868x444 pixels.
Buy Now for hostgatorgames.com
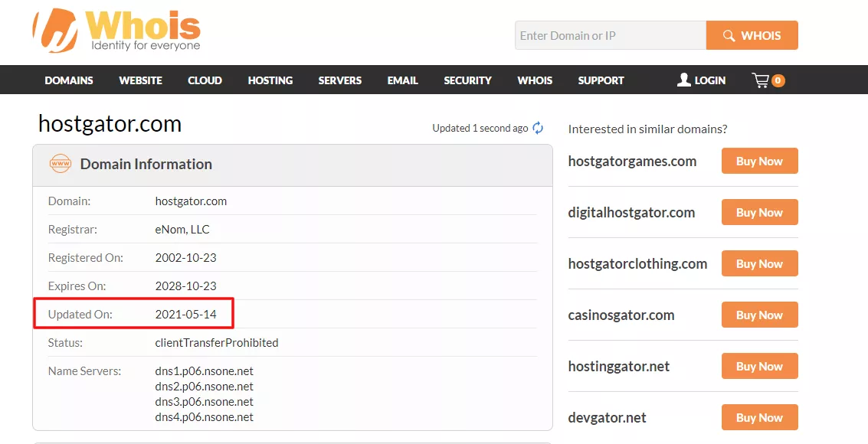[759, 161]
